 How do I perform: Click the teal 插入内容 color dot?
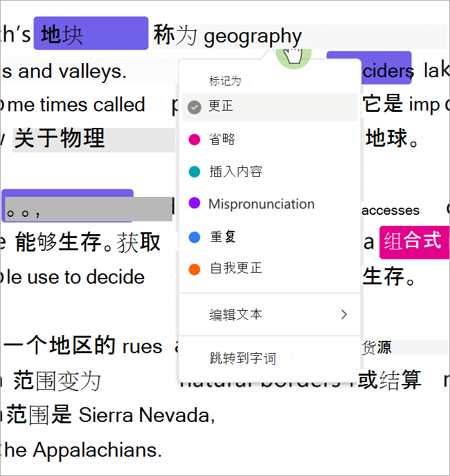pyautogui.click(x=194, y=172)
